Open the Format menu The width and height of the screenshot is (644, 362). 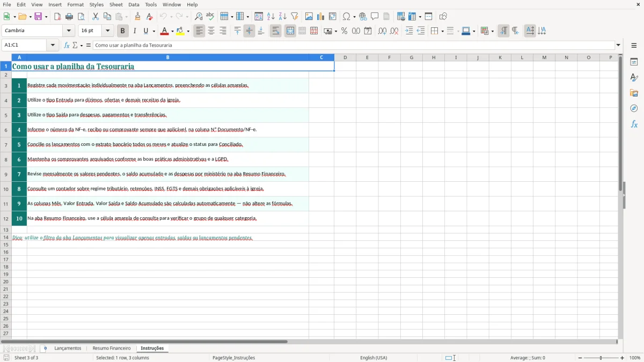point(75,4)
